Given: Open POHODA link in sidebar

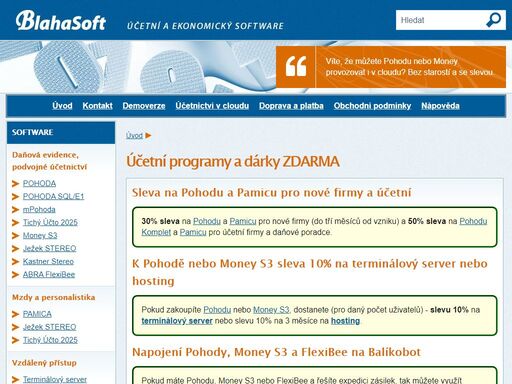Looking at the screenshot, I should [39, 184].
